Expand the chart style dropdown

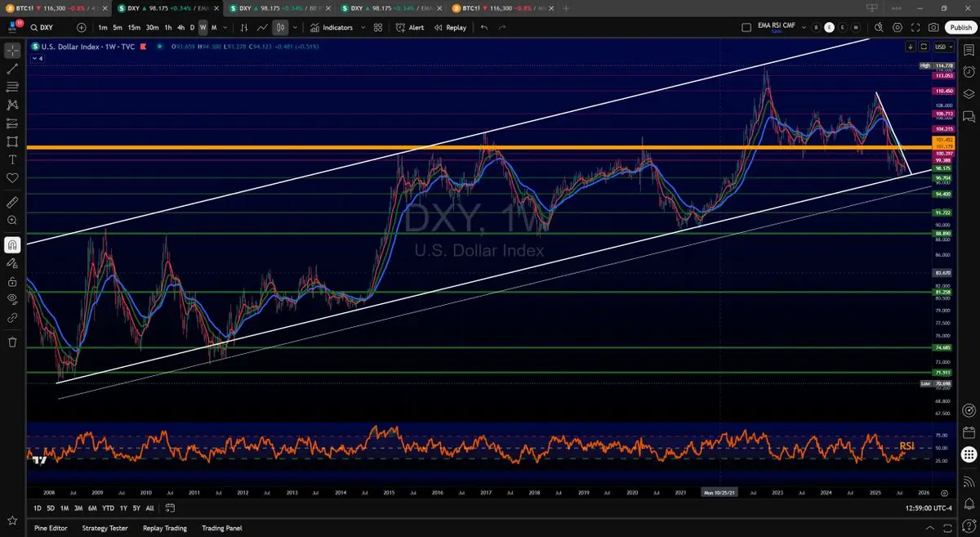[x=293, y=27]
